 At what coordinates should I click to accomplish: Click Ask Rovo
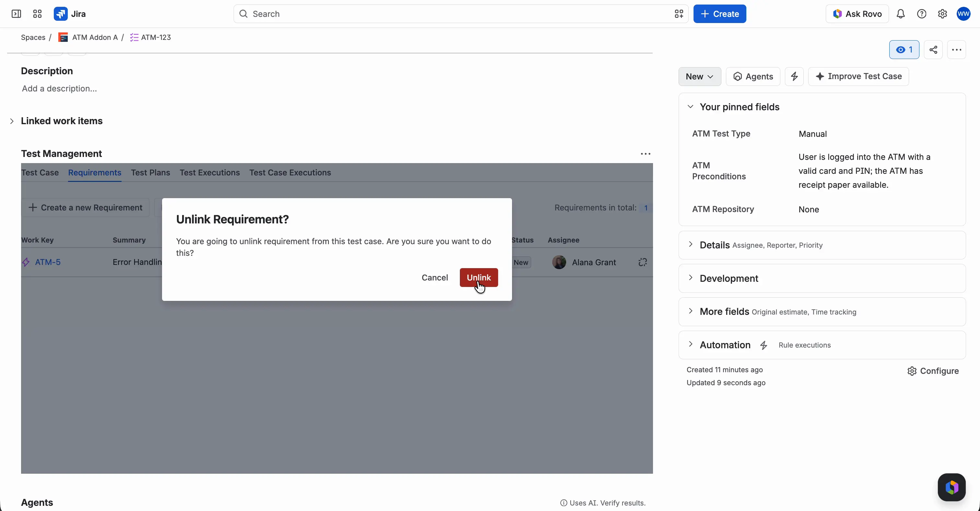pos(857,14)
